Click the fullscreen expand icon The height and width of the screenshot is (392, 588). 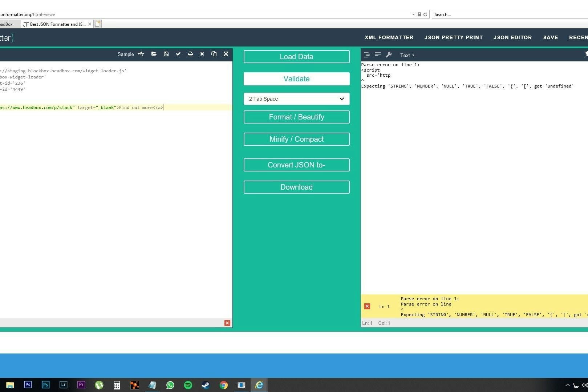pyautogui.click(x=226, y=54)
